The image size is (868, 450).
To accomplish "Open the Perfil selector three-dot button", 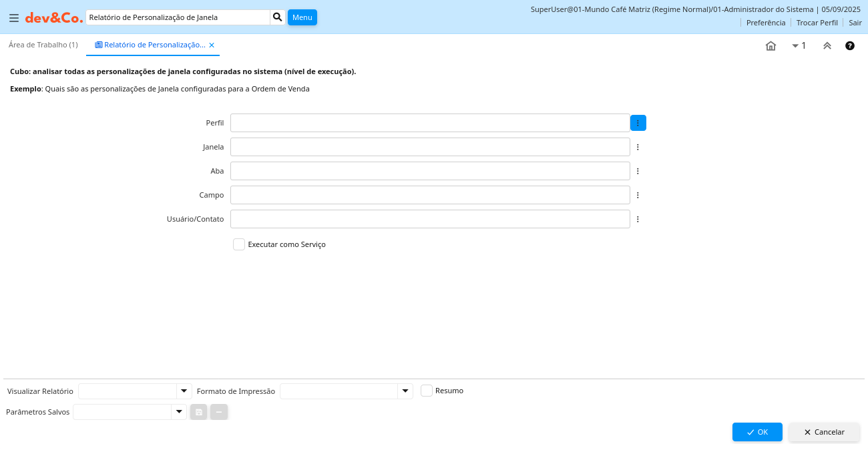I will coord(638,123).
